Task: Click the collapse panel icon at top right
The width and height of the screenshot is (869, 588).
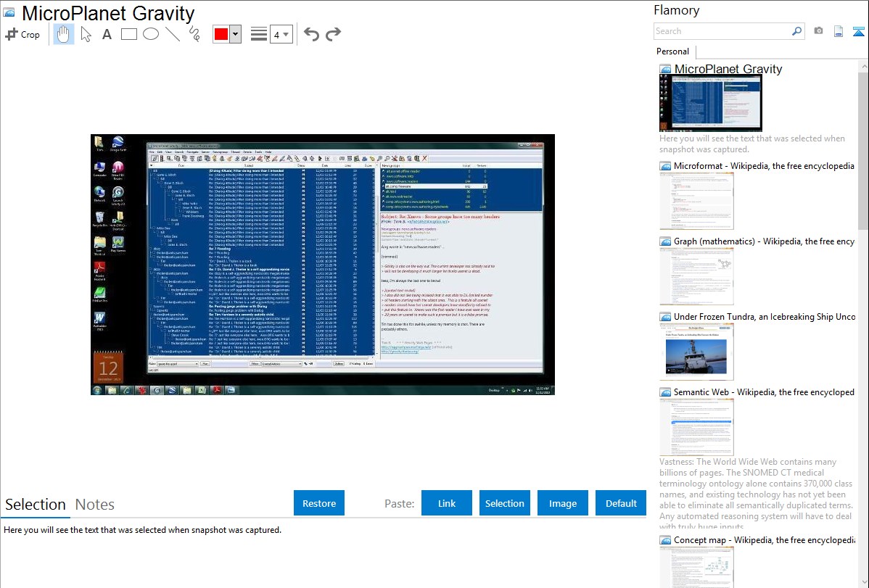Action: pos(858,31)
